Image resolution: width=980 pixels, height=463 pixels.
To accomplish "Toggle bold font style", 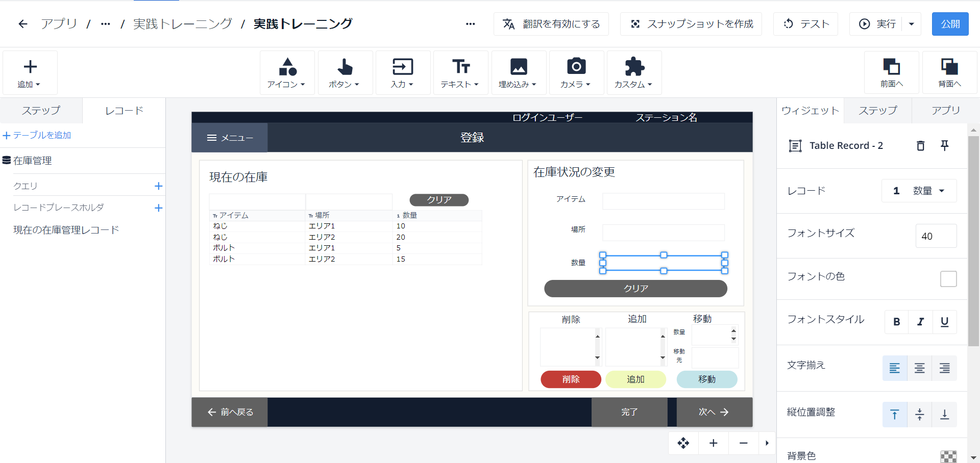I will pyautogui.click(x=897, y=322).
